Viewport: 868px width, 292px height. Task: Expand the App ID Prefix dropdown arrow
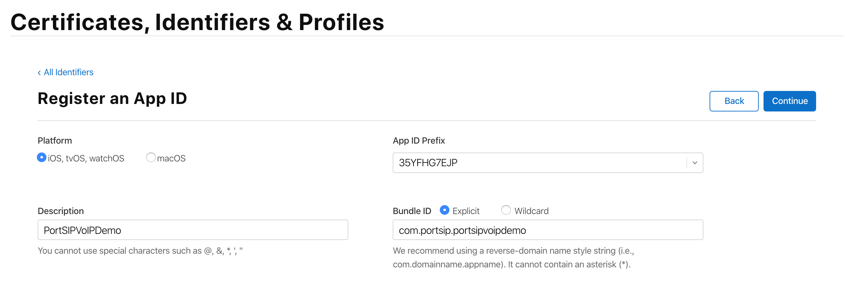pyautogui.click(x=695, y=163)
